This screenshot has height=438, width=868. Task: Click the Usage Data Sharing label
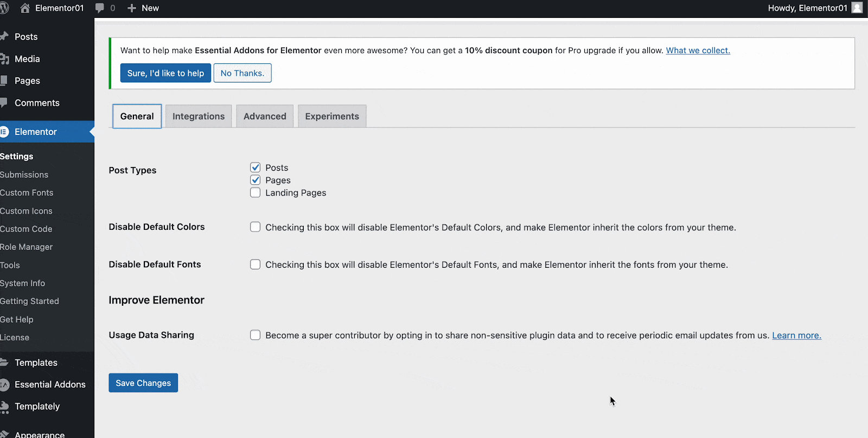tap(151, 335)
